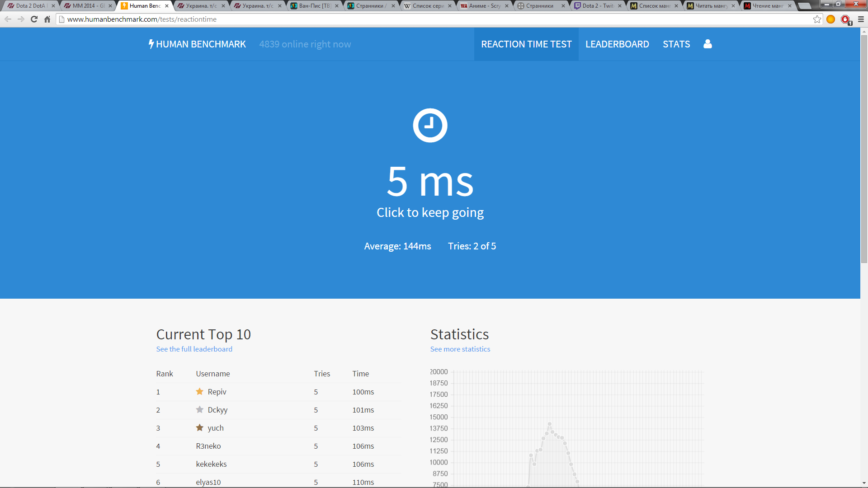
Task: Bookmark page with the star icon
Action: point(817,19)
